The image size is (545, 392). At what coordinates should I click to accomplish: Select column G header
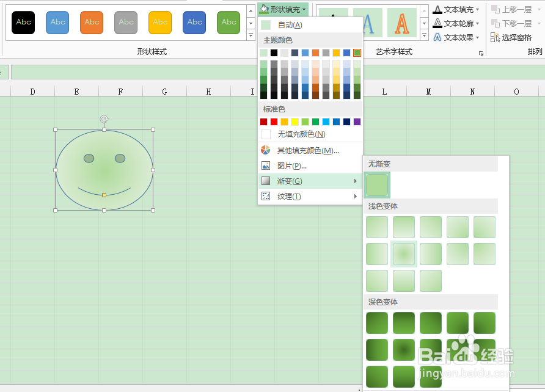click(x=164, y=92)
